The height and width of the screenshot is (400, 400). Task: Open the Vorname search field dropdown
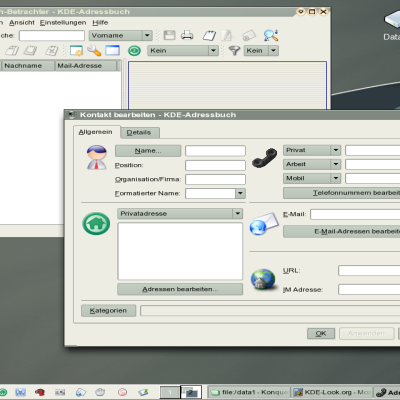121,35
